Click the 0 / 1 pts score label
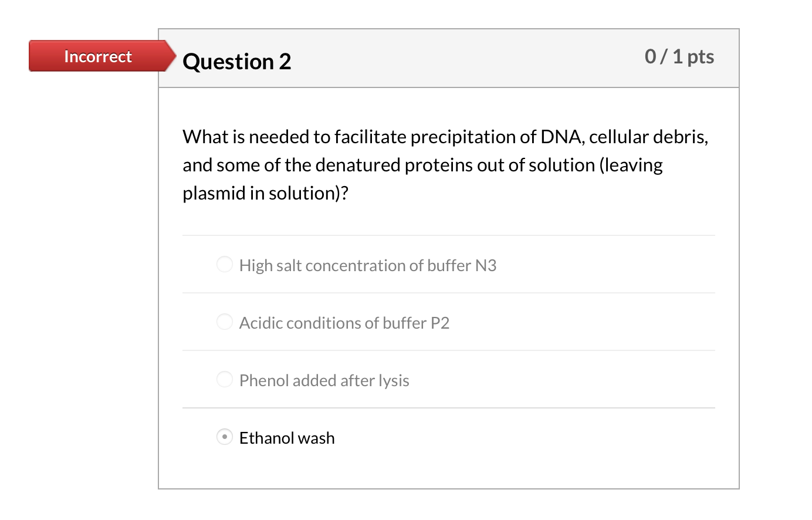Screen dimensions: 812x520 679,56
